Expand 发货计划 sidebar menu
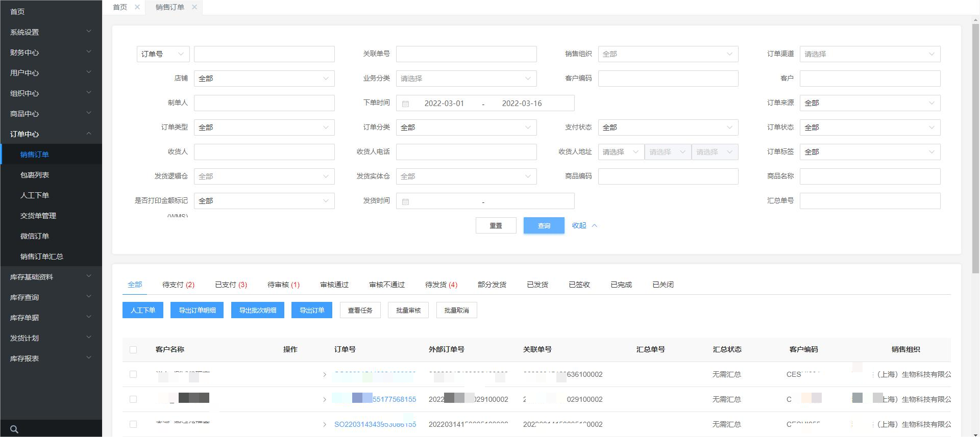 51,338
